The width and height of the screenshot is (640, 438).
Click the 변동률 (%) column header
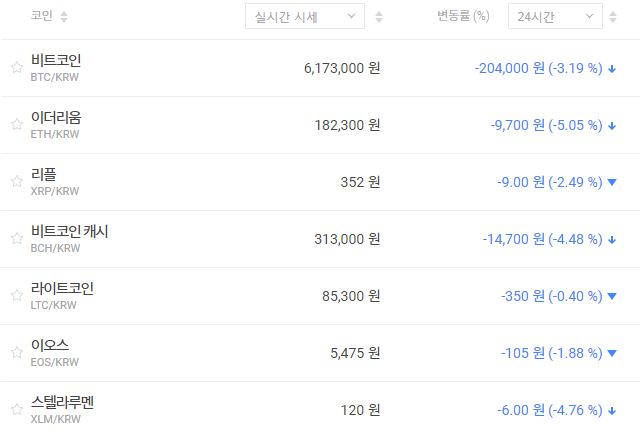(x=464, y=17)
